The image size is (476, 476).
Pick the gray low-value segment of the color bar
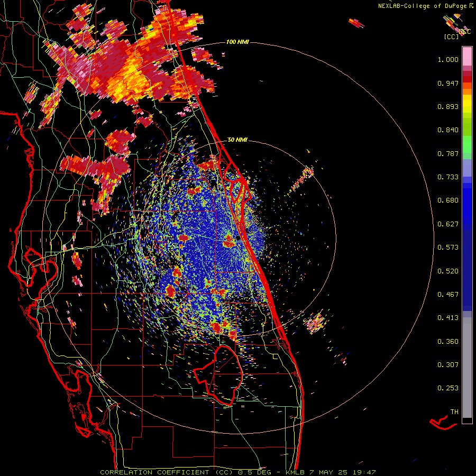467,368
